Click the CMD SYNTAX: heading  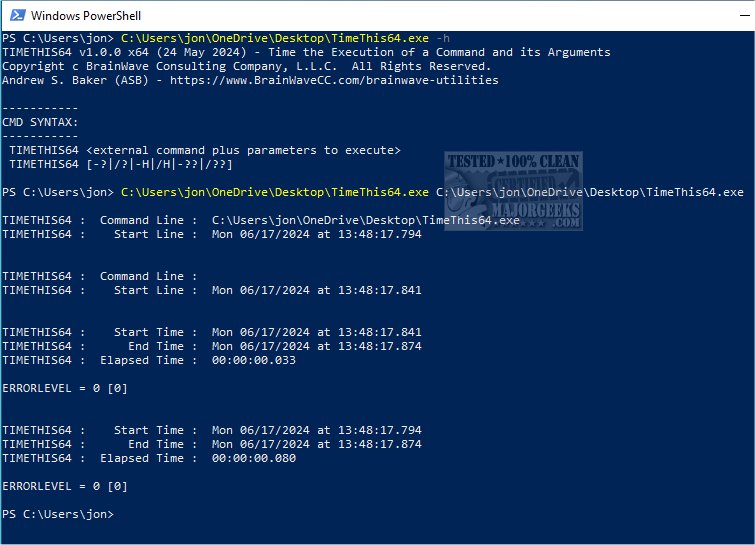pyautogui.click(x=40, y=122)
